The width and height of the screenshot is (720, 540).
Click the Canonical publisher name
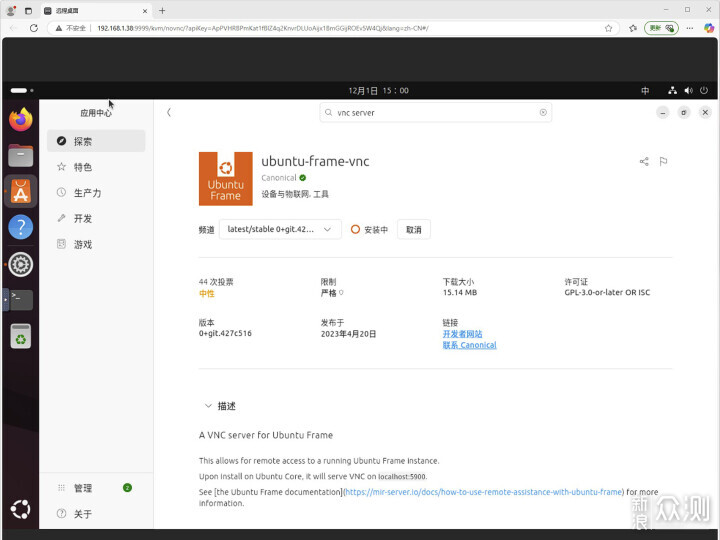(279, 178)
